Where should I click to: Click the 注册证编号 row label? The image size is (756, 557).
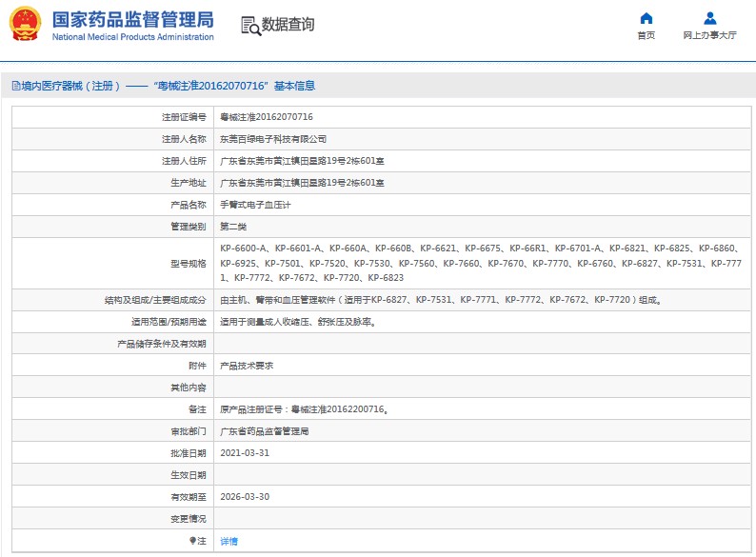pos(184,117)
